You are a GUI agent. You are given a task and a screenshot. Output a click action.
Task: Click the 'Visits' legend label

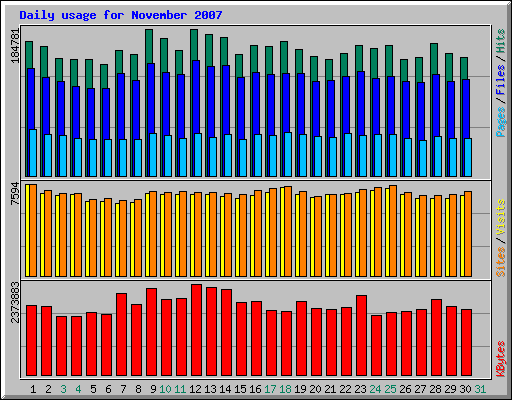pyautogui.click(x=501, y=217)
